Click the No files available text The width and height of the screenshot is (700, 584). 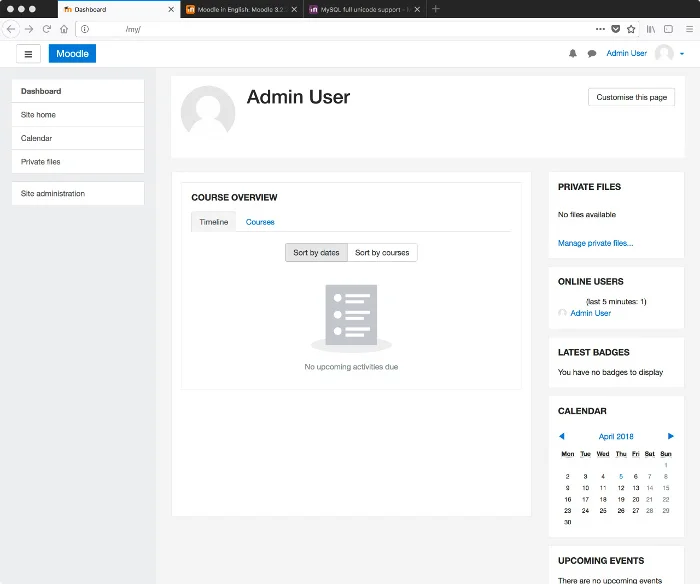(x=587, y=215)
